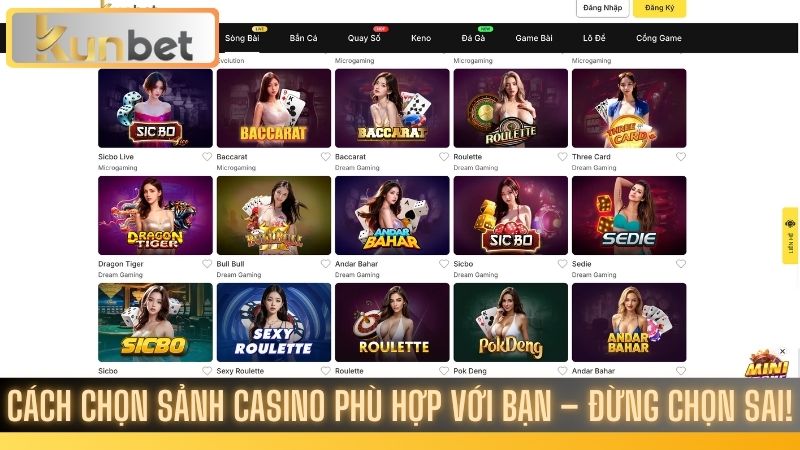Image resolution: width=800 pixels, height=450 pixels.
Task: Click the Đăng Nhập button
Action: (x=603, y=8)
